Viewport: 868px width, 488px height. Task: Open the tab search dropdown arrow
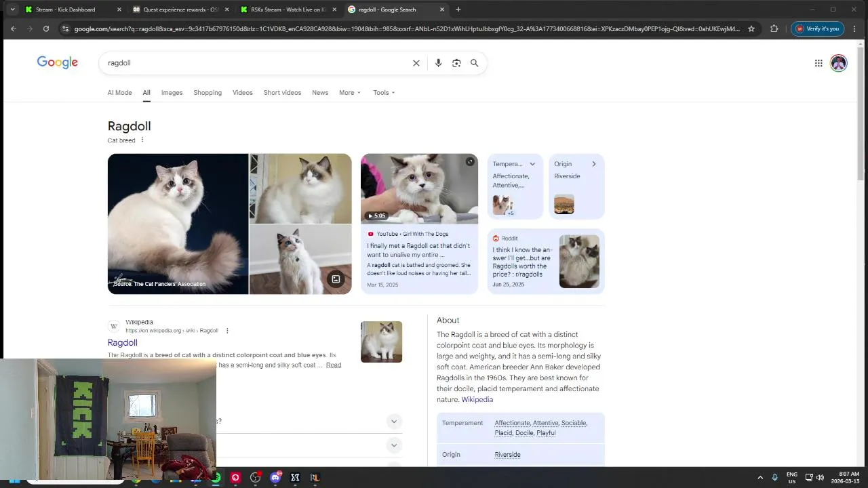pyautogui.click(x=12, y=9)
